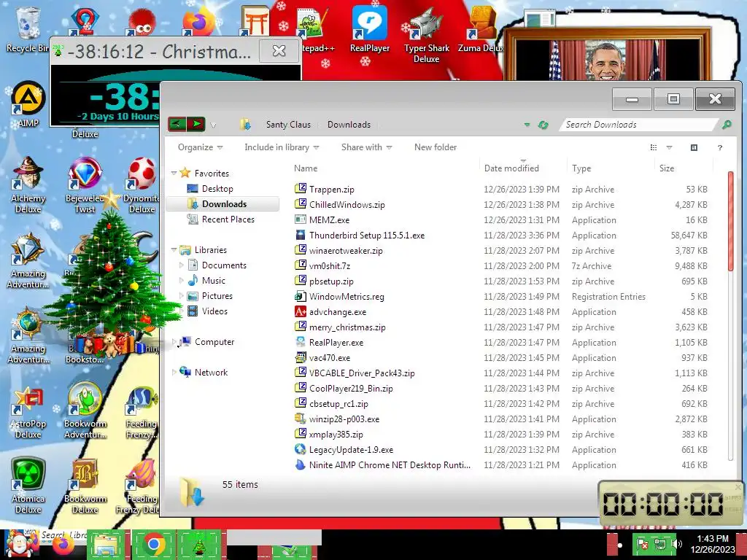Open the recent pages dropdown arrow
747x560 pixels.
pyautogui.click(x=213, y=125)
